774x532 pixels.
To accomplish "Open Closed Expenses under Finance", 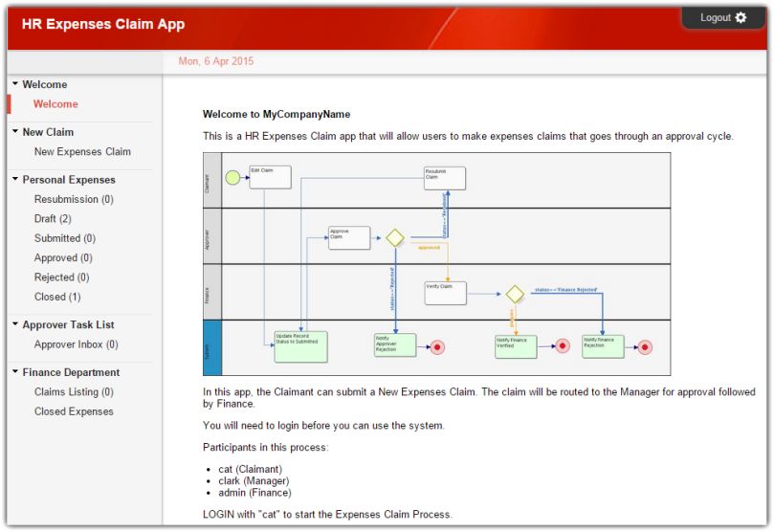I will coord(74,411).
